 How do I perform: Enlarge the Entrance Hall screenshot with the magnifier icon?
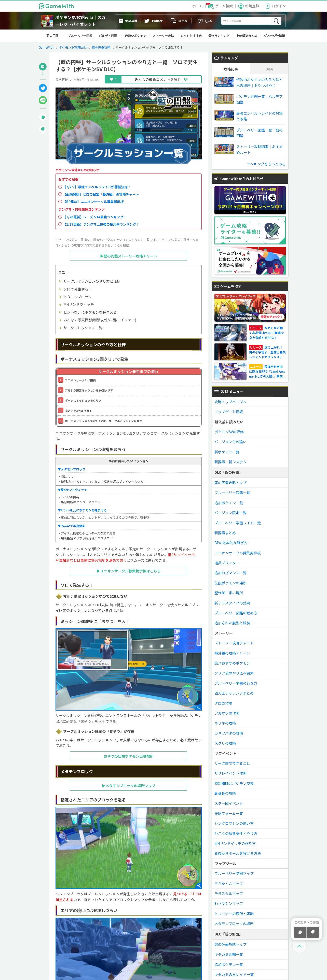[x=199, y=707]
